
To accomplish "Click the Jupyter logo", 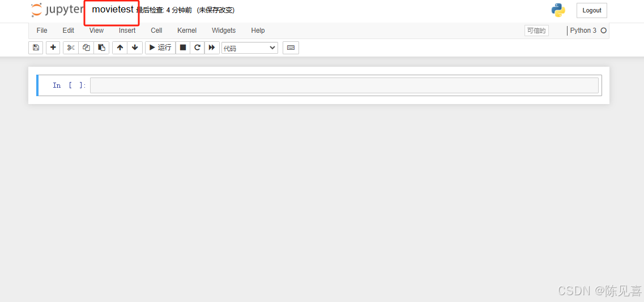I will [x=57, y=10].
